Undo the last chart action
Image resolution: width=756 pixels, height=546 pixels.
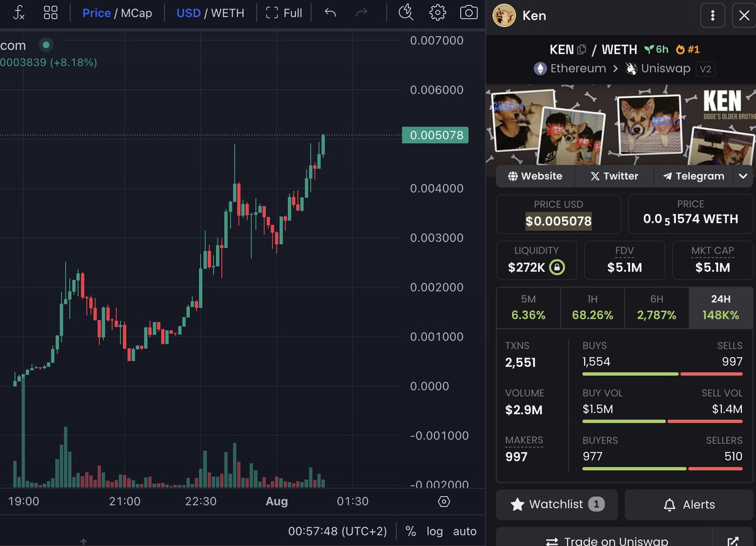click(x=330, y=13)
